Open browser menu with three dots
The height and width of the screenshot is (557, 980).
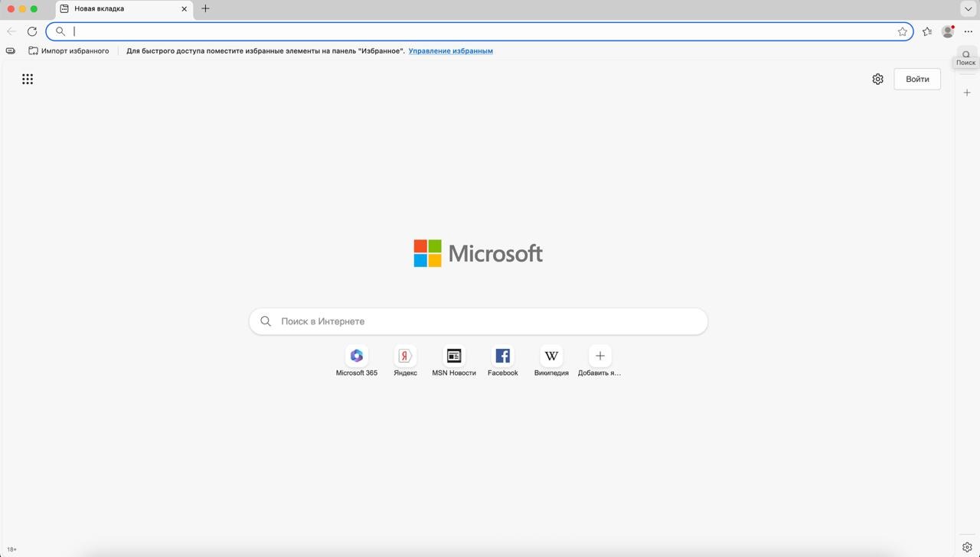click(x=969, y=31)
